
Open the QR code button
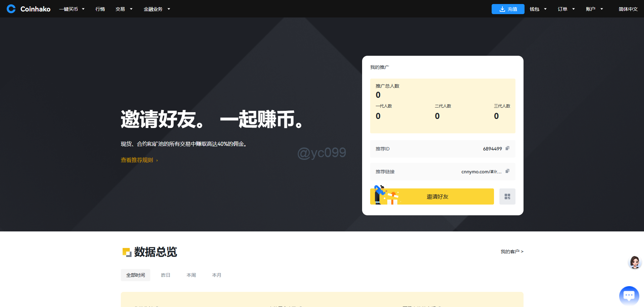pyautogui.click(x=507, y=196)
